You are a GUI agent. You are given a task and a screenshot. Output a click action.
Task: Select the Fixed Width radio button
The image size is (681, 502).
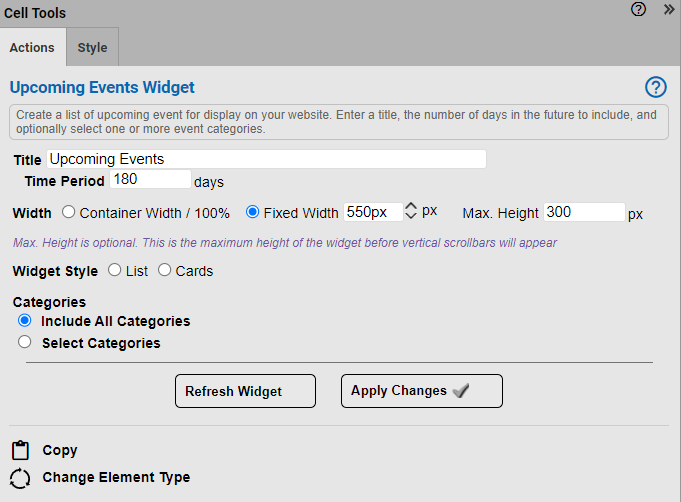pos(252,212)
